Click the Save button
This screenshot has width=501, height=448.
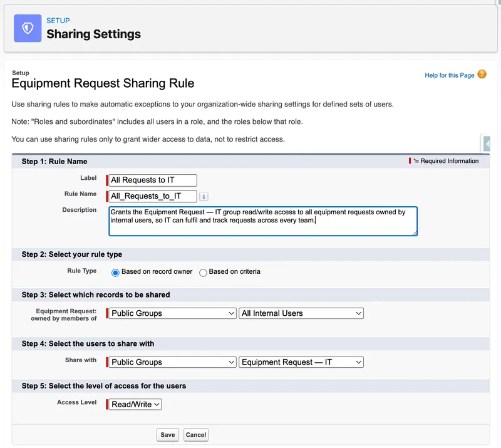(x=168, y=435)
